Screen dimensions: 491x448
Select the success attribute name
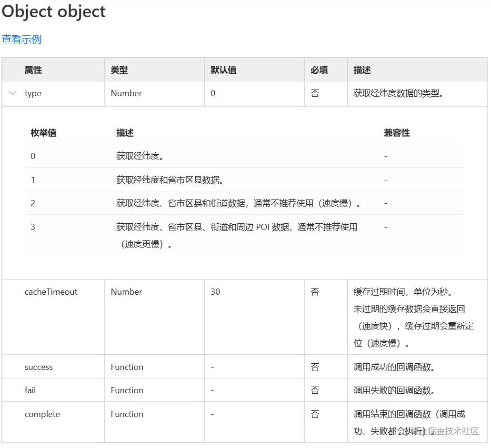pos(39,367)
